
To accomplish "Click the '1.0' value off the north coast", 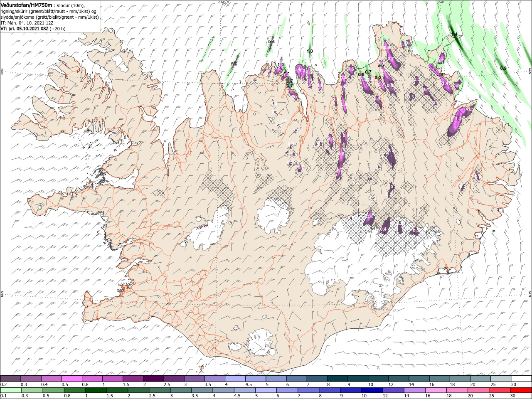I will [310, 51].
